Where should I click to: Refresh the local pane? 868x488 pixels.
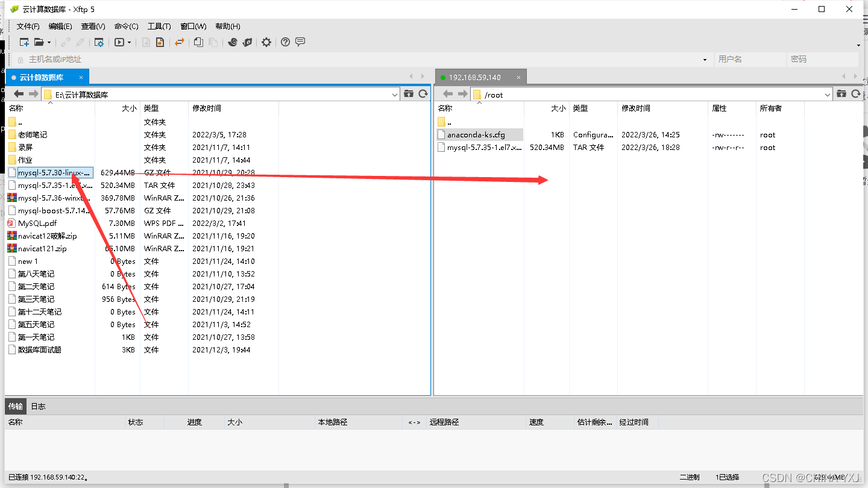423,94
